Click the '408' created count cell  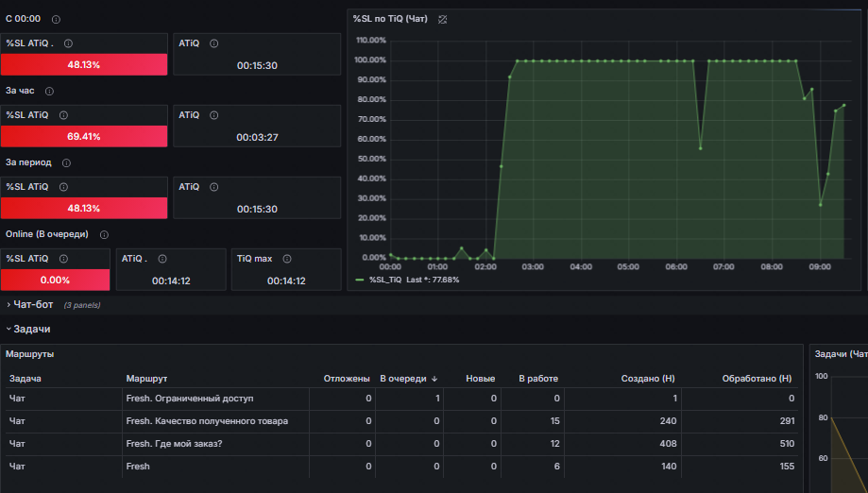(x=668, y=444)
